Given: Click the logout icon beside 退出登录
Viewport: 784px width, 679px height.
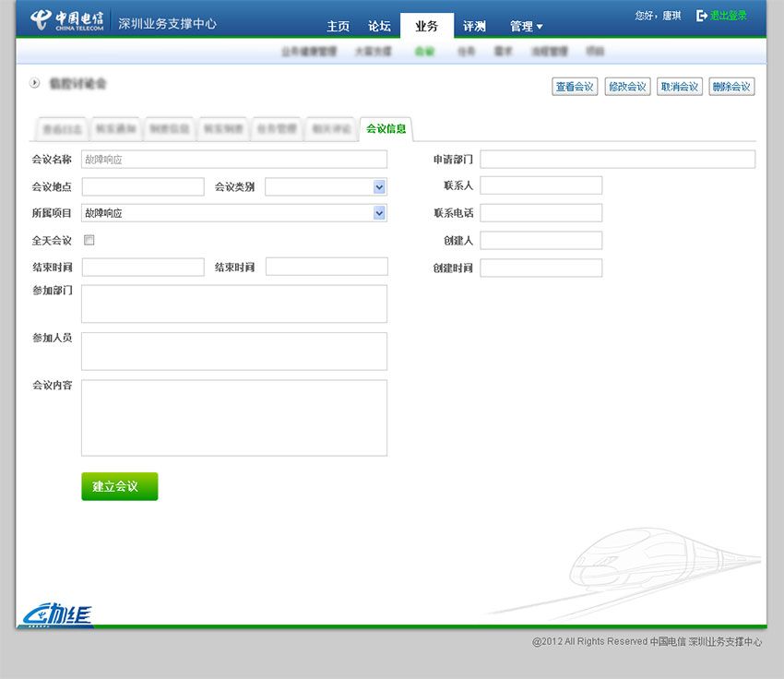Looking at the screenshot, I should 702,16.
